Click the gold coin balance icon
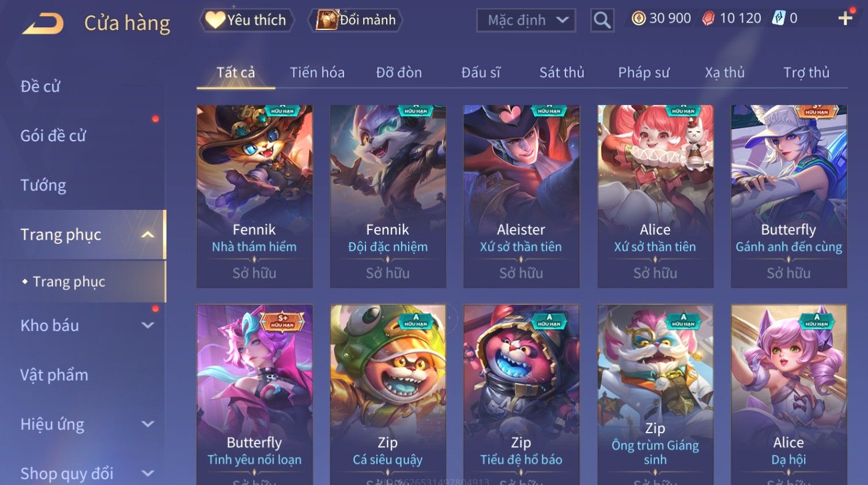The height and width of the screenshot is (485, 868). pyautogui.click(x=639, y=18)
